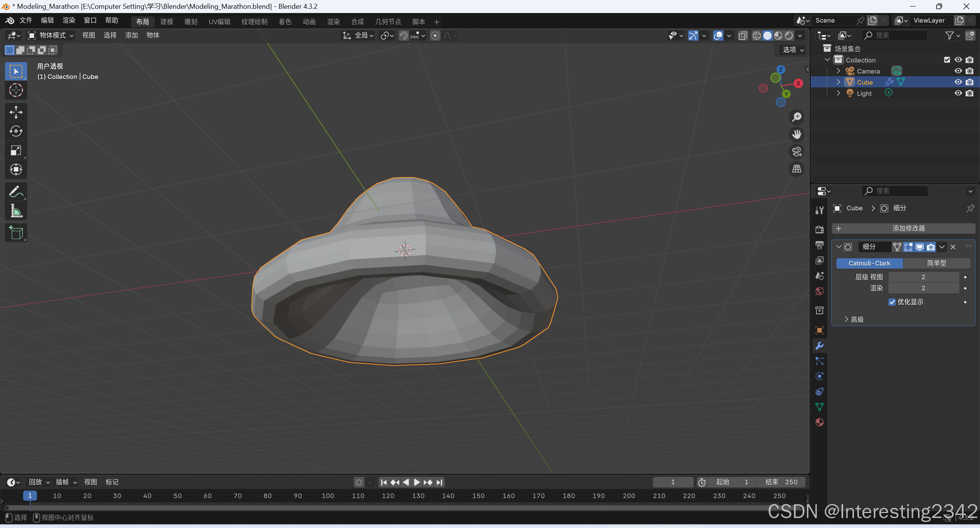The height and width of the screenshot is (528, 980).
Task: Toggle camera view in viewport
Action: click(797, 152)
